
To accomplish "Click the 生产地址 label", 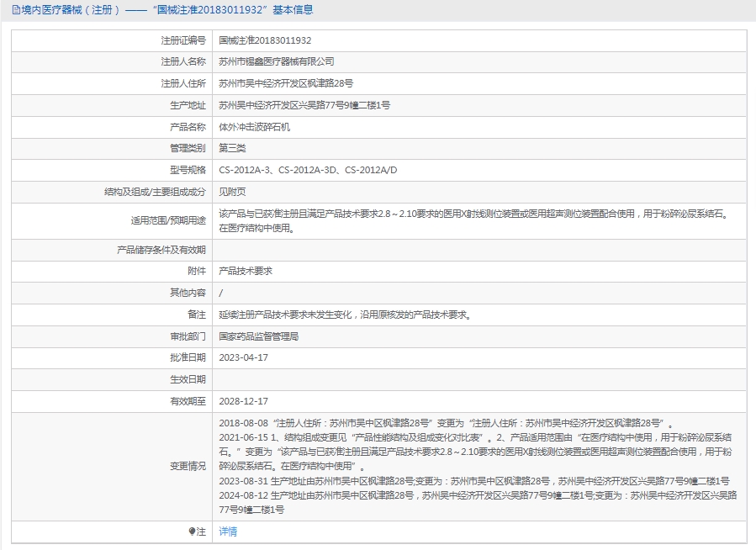I will (x=188, y=105).
